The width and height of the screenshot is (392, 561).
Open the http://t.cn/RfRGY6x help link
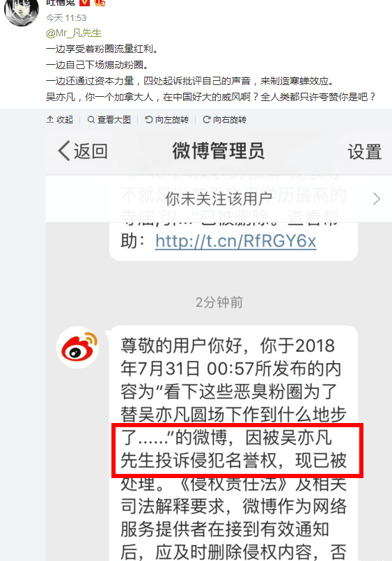[236, 241]
